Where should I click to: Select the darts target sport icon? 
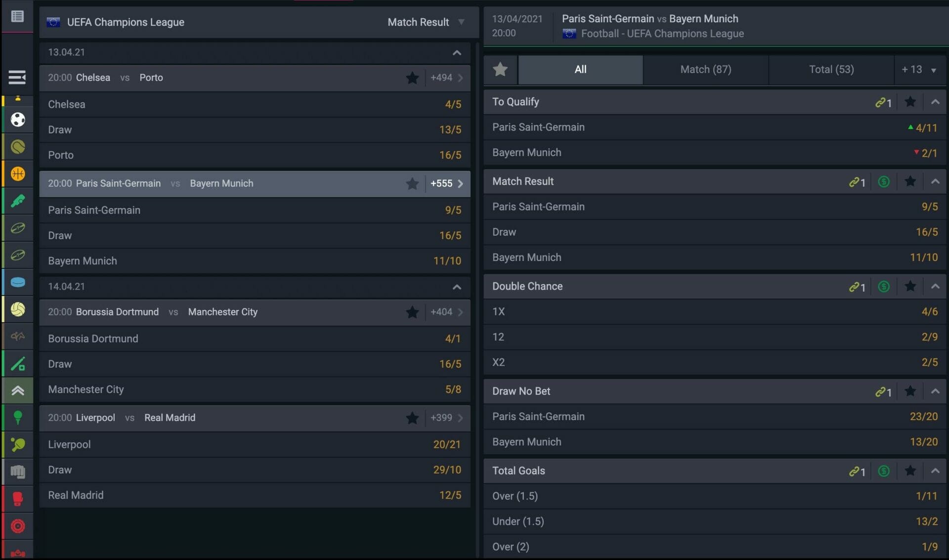[18, 526]
